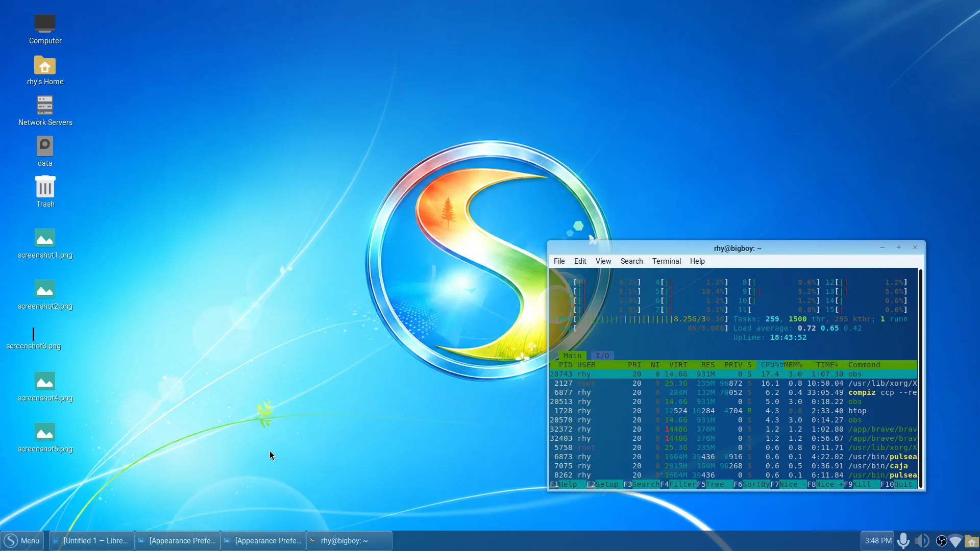Click F9 Kill in htop footer
980x551 pixels.
pyautogui.click(x=862, y=484)
